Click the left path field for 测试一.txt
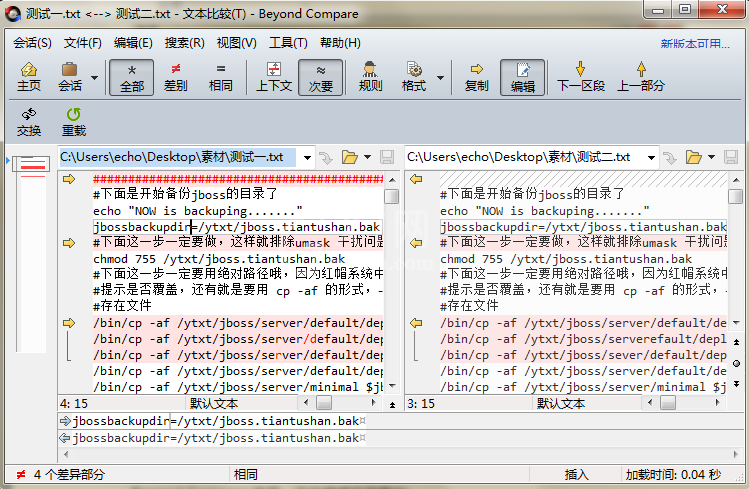The image size is (749, 489). pyautogui.click(x=178, y=157)
